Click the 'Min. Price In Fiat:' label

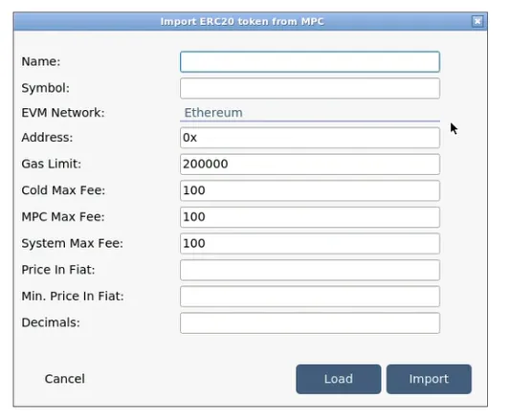[x=73, y=296]
